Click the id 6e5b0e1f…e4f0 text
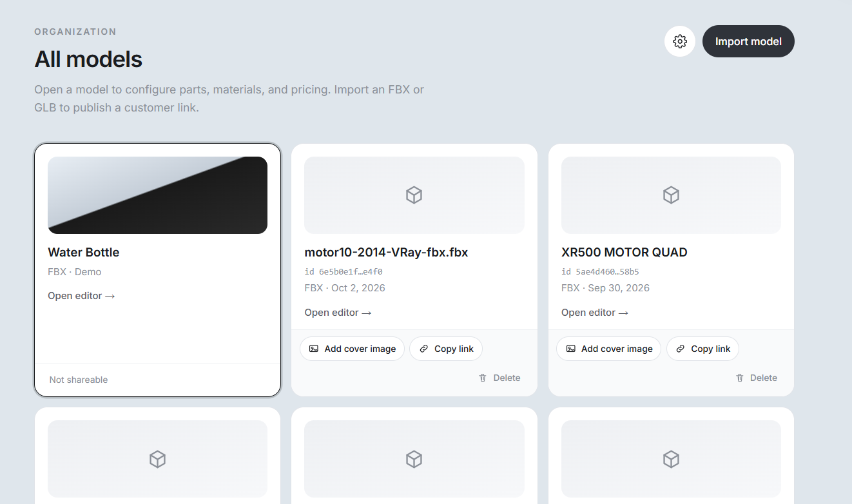852x504 pixels. (x=344, y=271)
